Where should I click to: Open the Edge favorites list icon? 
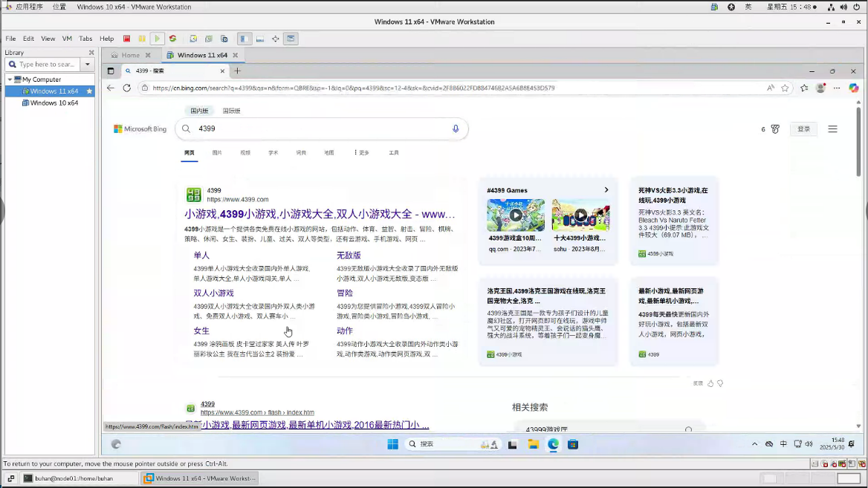point(804,88)
